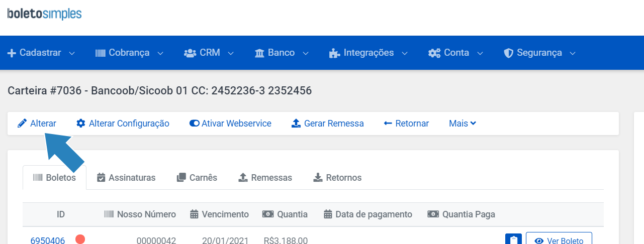Click the upload icon on the Remessas tab
Image resolution: width=644 pixels, height=244 pixels.
tap(243, 177)
